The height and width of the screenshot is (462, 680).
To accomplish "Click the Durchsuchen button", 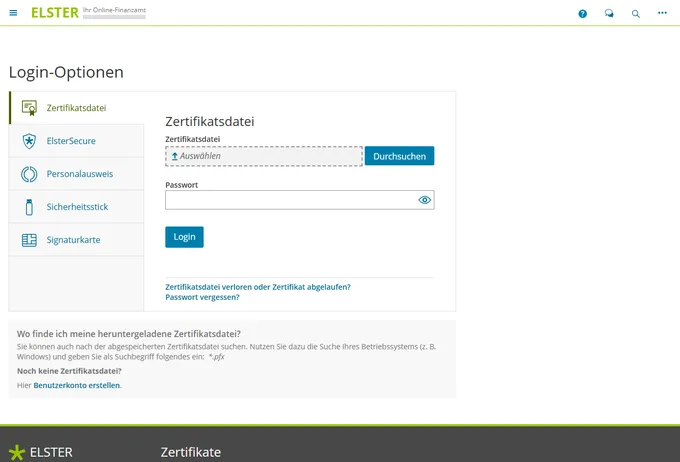I will (x=399, y=156).
